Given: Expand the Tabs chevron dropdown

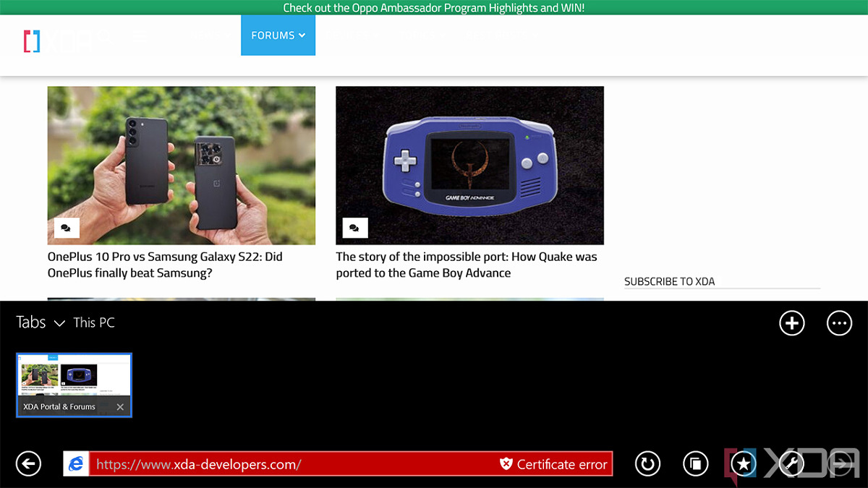Looking at the screenshot, I should [59, 323].
